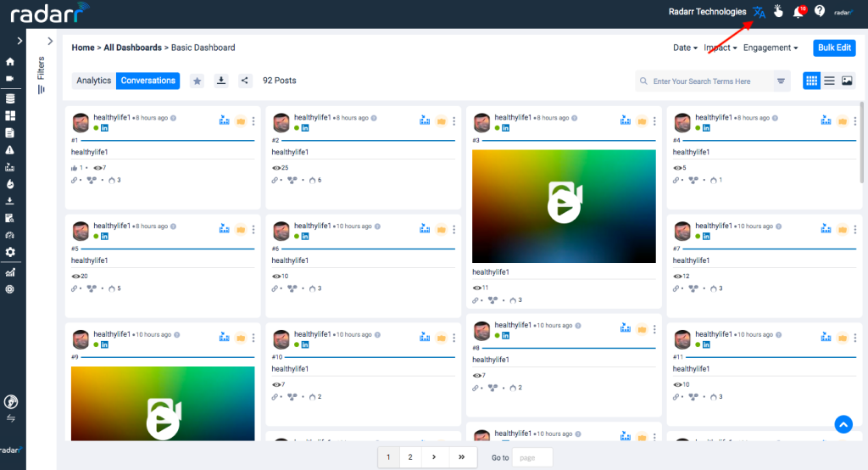Click swap arrows icon in sidebar
868x470 pixels.
pos(10,419)
